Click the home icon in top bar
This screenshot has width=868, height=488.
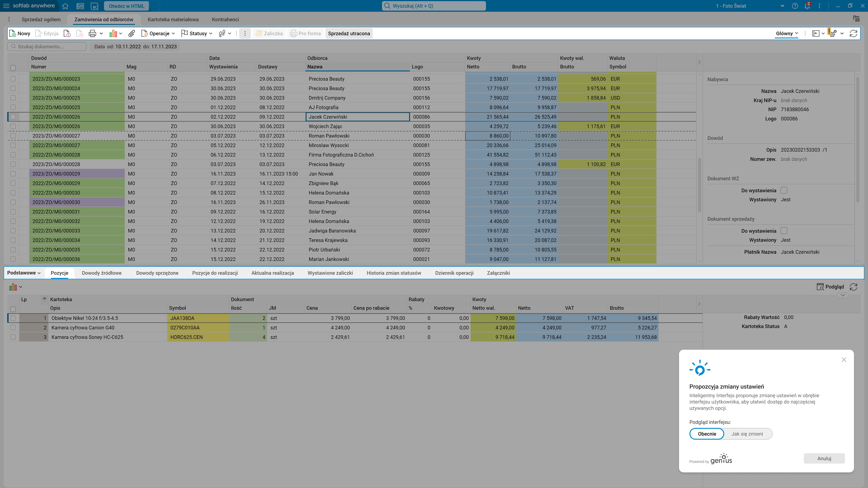coord(65,6)
